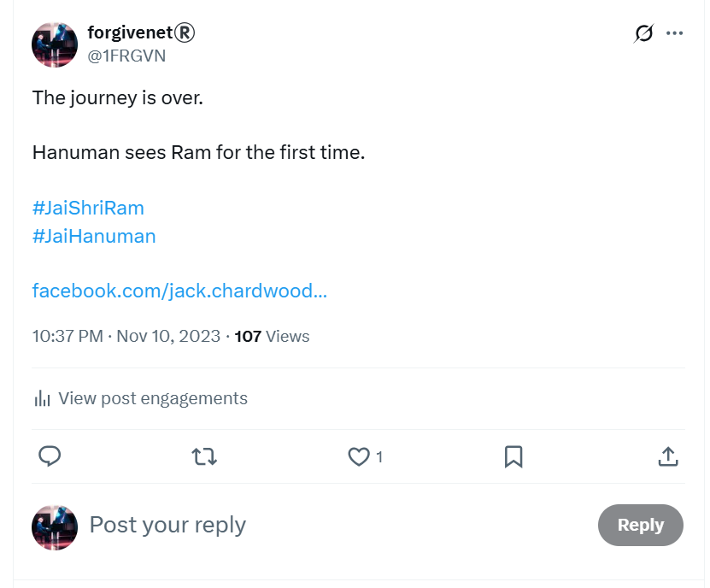Bookmark this post

point(513,456)
